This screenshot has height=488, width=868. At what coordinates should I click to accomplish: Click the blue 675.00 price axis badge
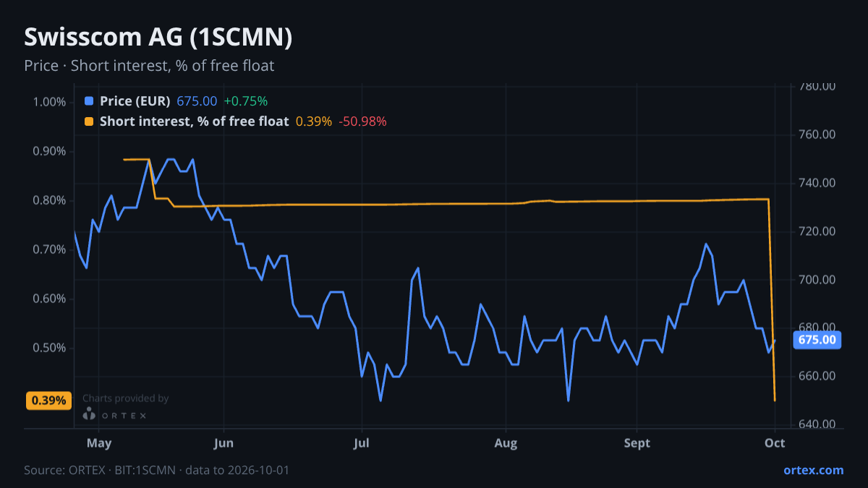817,340
